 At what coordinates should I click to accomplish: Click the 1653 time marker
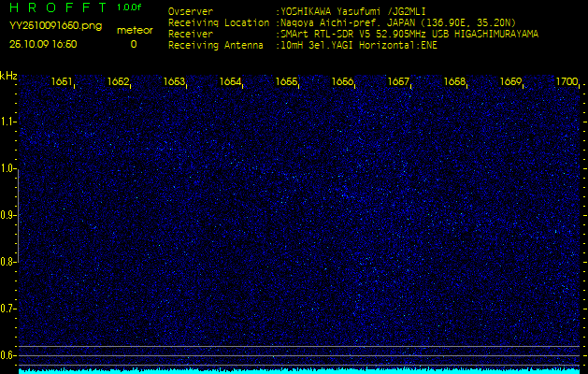[x=174, y=82]
